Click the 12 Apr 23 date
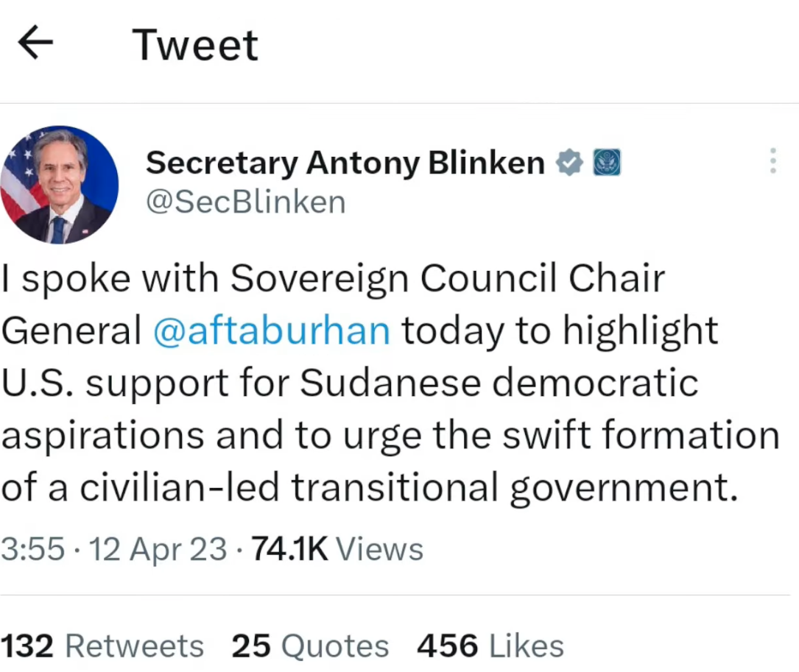The height and width of the screenshot is (672, 799). (158, 549)
